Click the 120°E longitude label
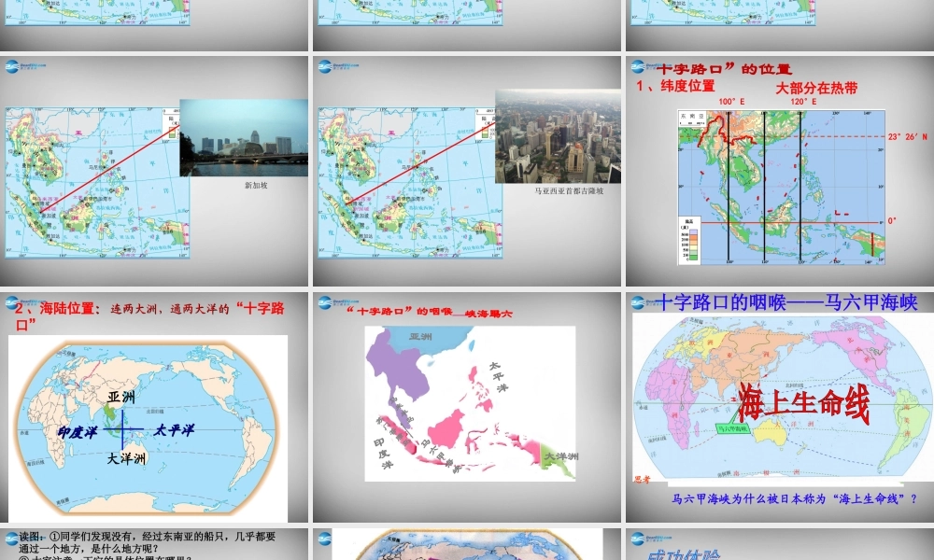 pyautogui.click(x=803, y=102)
